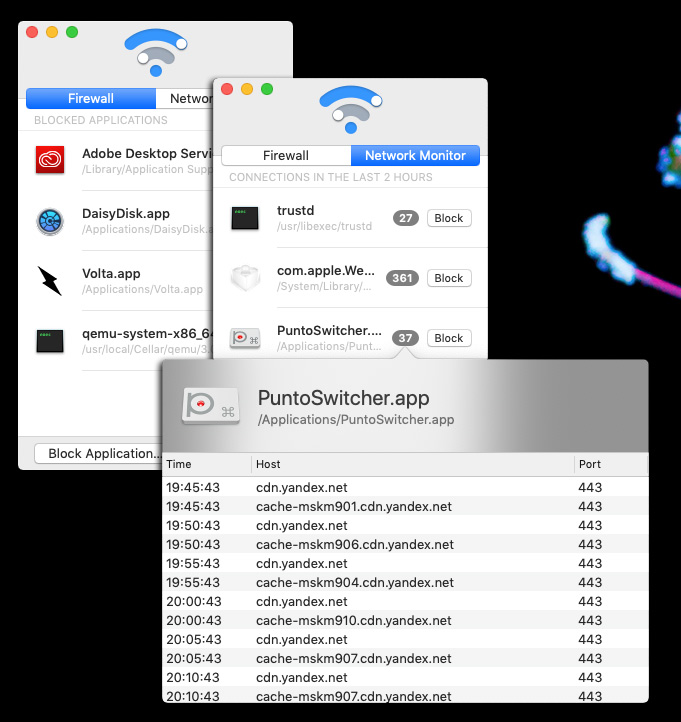Select cdn.yandex.net row at 19:50:43
Image resolution: width=681 pixels, height=722 pixels.
tap(405, 525)
